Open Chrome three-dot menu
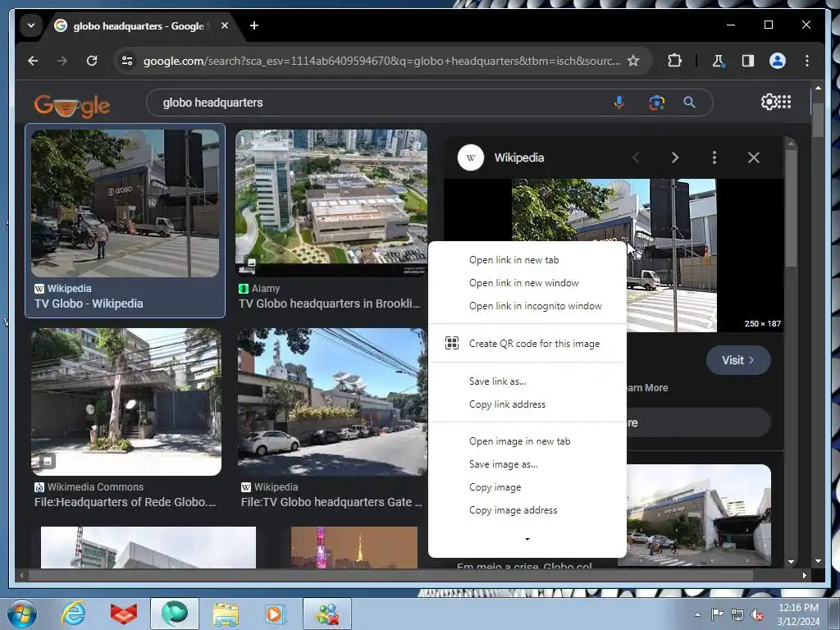840x630 pixels. click(807, 61)
